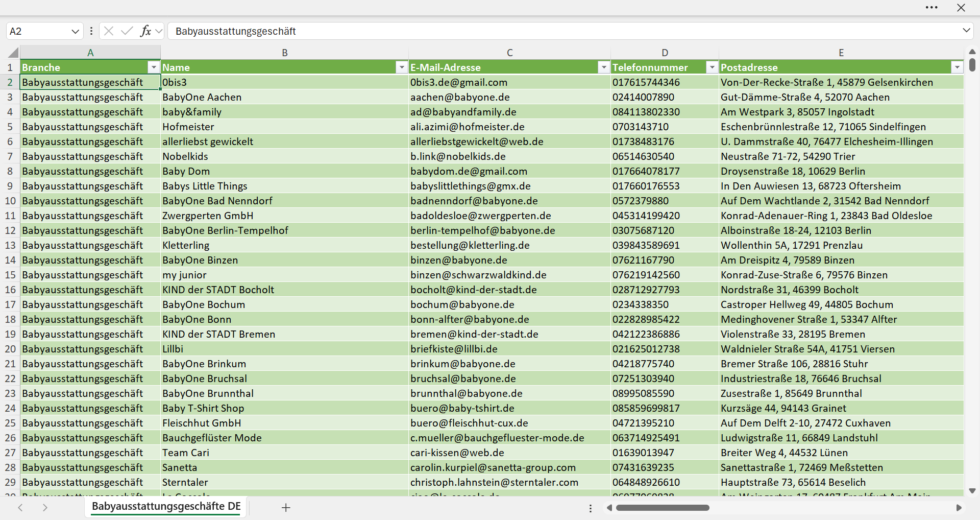Add a new sheet with plus icon
Screen dimensions: 980x520
pyautogui.click(x=286, y=508)
